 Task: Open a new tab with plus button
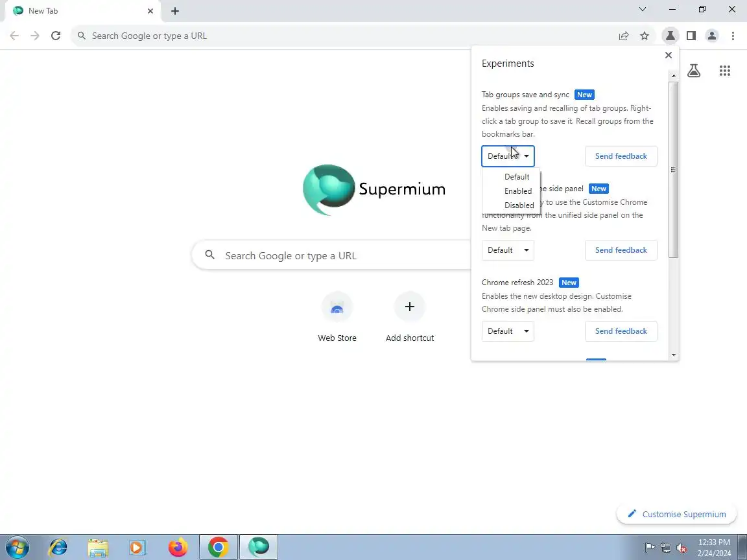(175, 11)
